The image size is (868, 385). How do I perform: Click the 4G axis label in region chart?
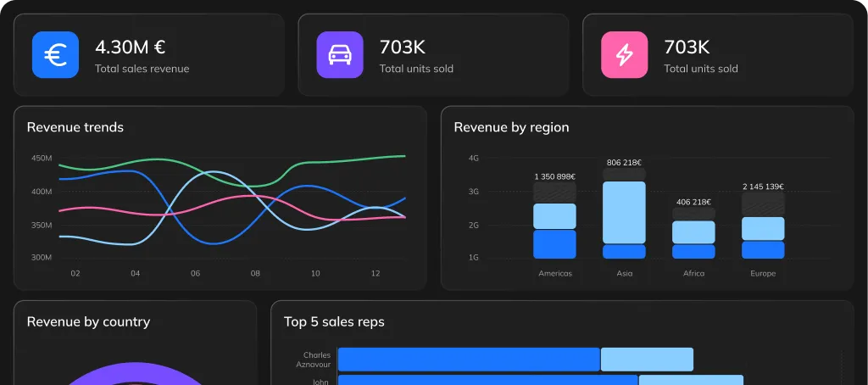[473, 159]
